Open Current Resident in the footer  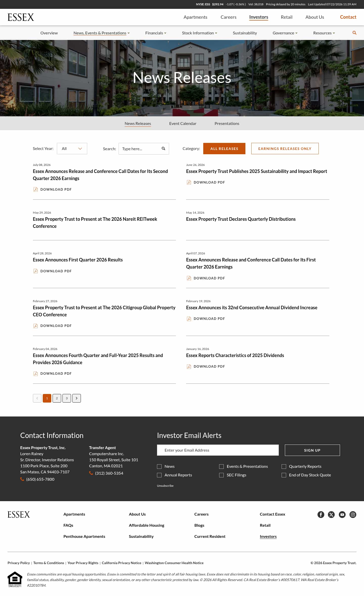(x=210, y=537)
